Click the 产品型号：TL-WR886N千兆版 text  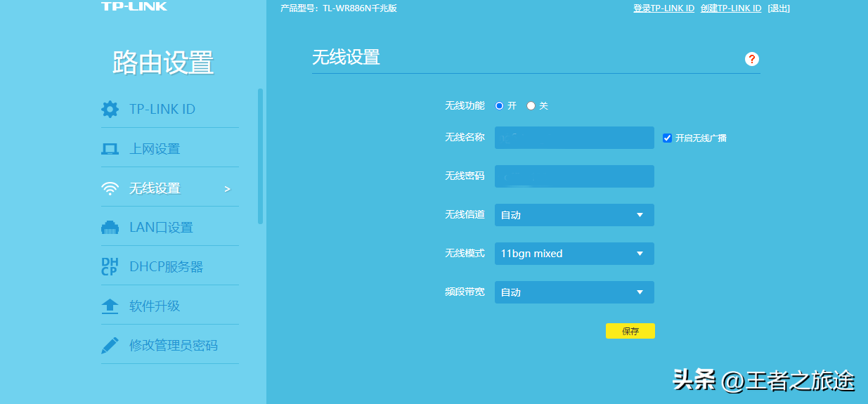tap(339, 8)
